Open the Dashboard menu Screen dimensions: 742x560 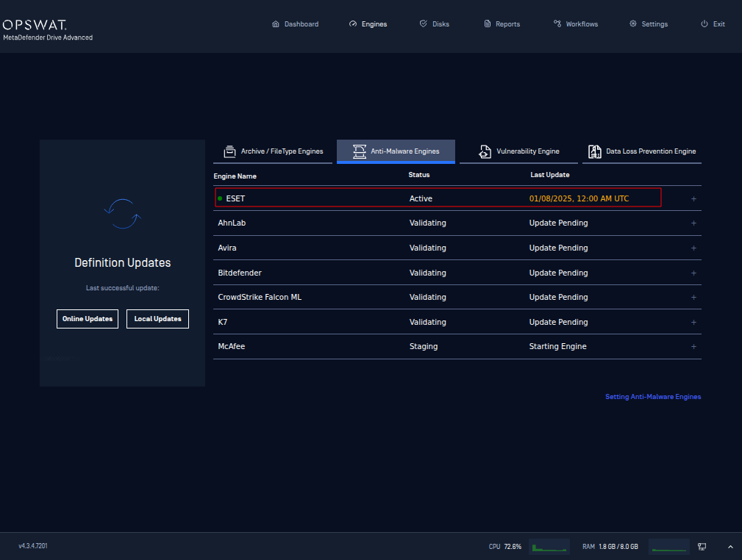[296, 24]
